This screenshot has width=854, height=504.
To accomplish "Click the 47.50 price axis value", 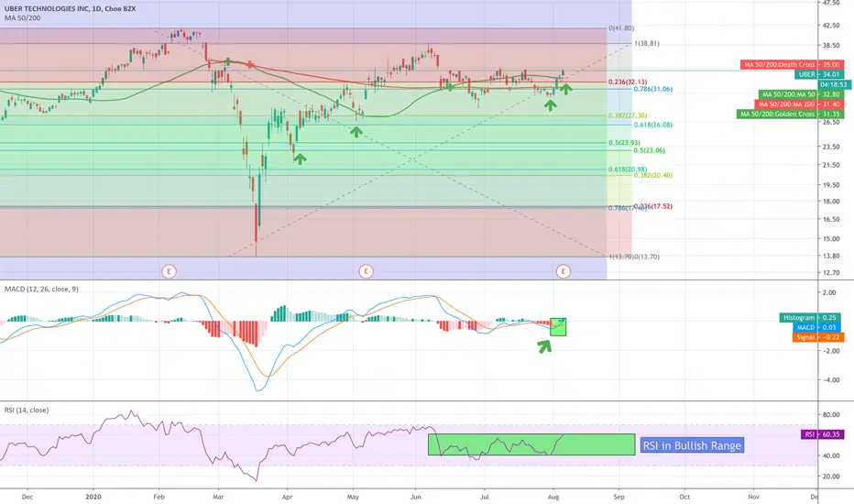I will tap(831, 3).
